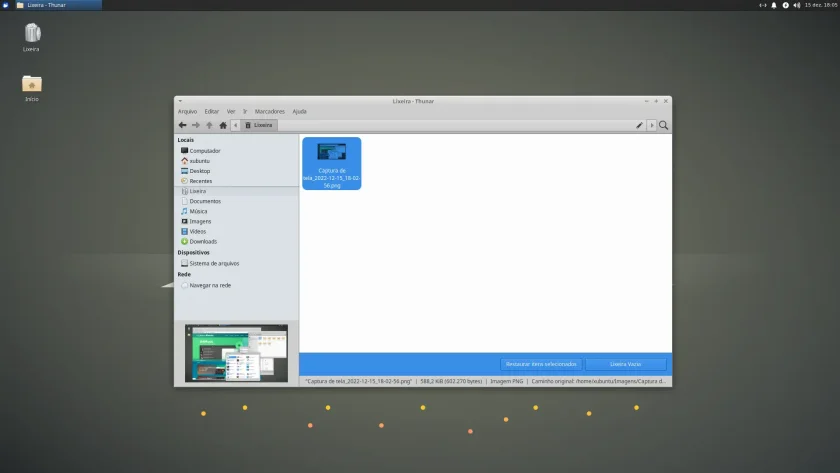Screen dimensions: 840x473
Task: Click the status bar file info text
Action: point(485,381)
